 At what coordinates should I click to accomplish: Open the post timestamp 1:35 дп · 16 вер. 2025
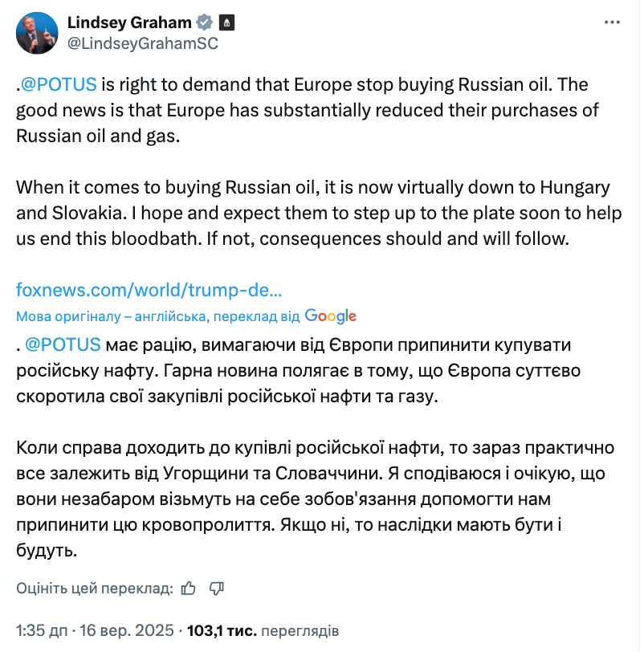tap(95, 630)
